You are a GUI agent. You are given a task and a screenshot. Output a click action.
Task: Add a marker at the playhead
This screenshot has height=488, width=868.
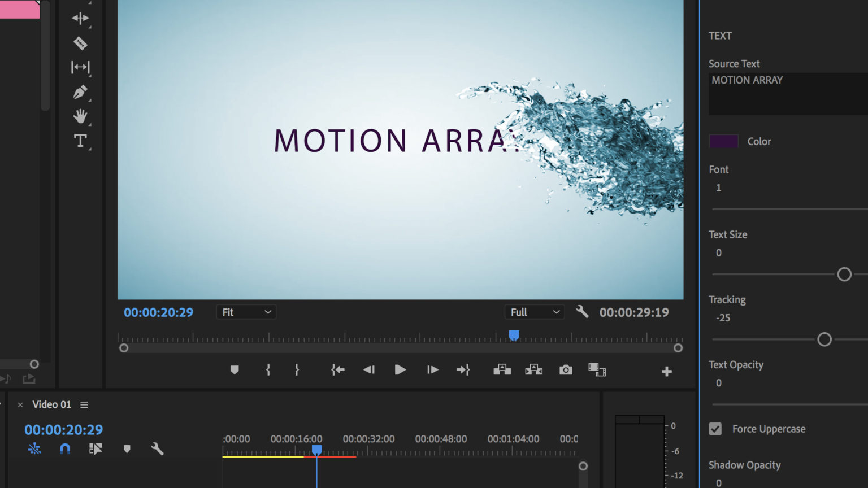click(235, 370)
